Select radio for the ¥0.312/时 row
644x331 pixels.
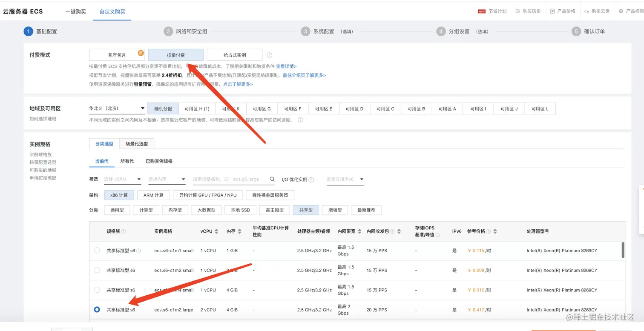[97, 290]
